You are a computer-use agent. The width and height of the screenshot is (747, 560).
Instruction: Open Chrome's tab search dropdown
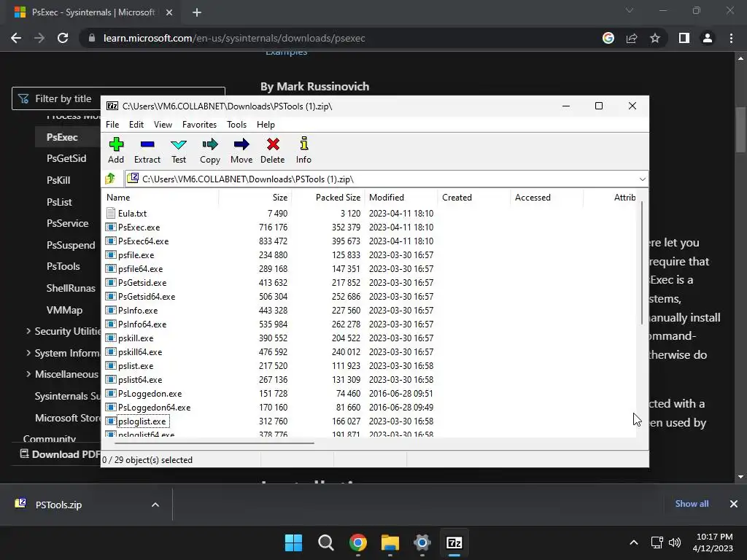pyautogui.click(x=630, y=10)
